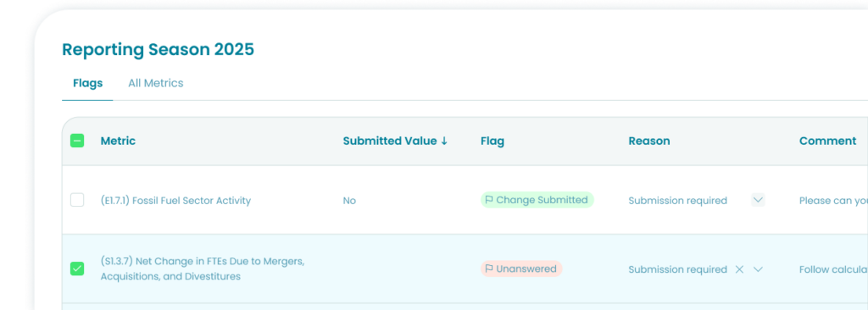Click the Flag column header
868x310 pixels.
(492, 141)
